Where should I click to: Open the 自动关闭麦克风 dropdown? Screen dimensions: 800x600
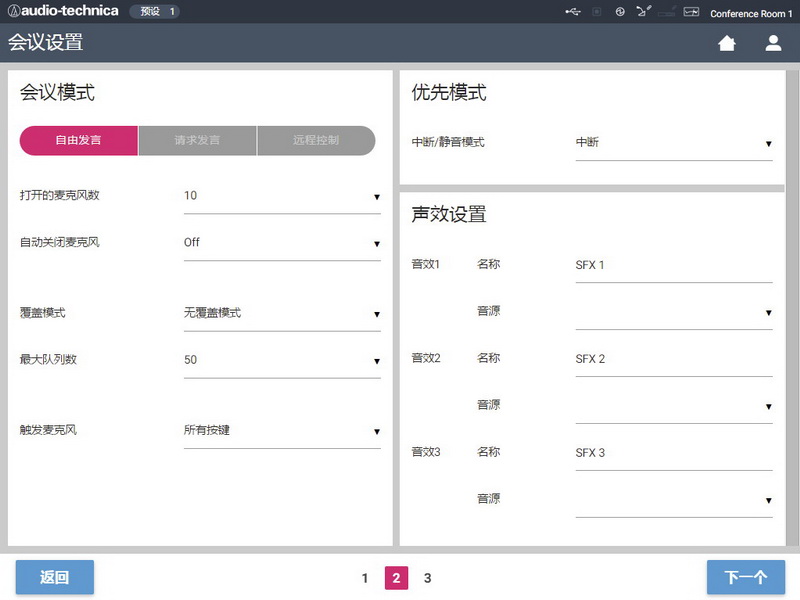coord(282,243)
